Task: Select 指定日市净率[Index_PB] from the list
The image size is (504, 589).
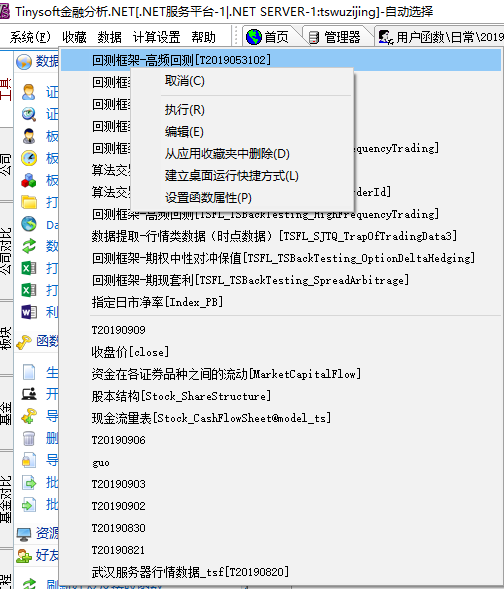Action: [157, 302]
